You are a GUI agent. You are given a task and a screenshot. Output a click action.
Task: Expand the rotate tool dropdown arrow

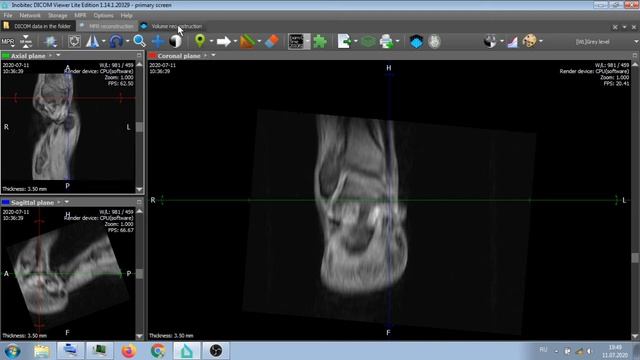tap(127, 41)
